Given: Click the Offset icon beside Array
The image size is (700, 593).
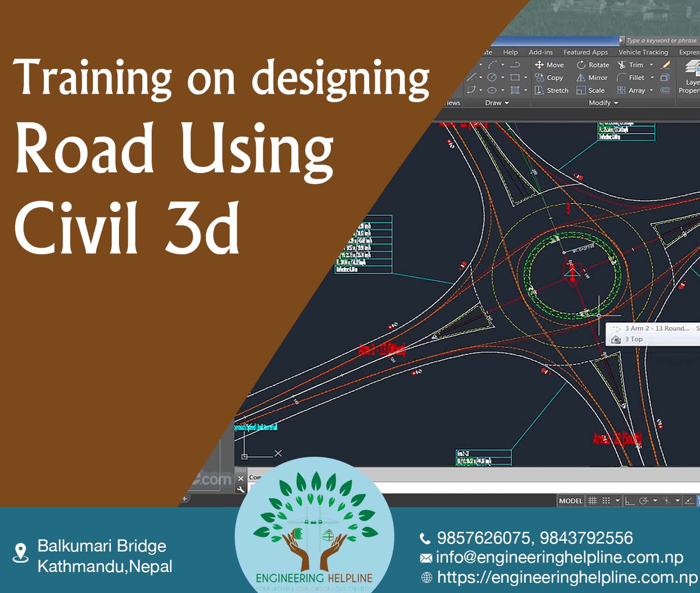Looking at the screenshot, I should [x=665, y=90].
